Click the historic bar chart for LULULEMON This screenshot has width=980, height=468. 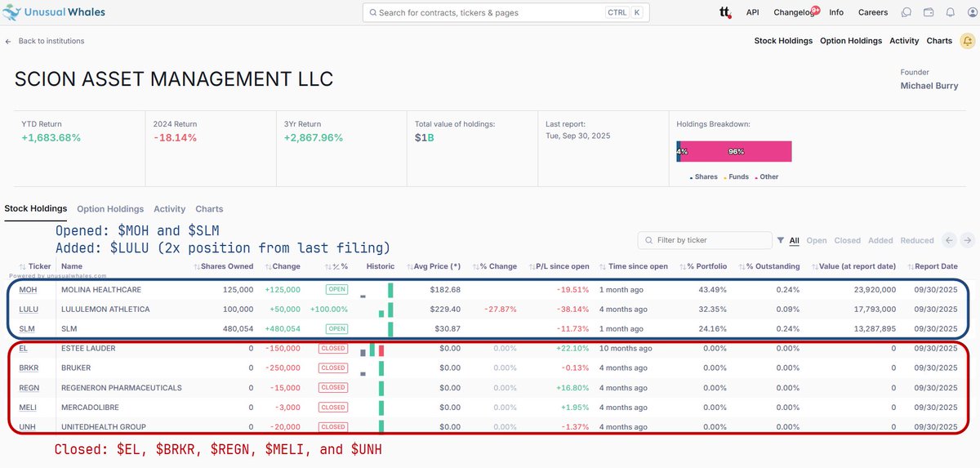pos(386,310)
